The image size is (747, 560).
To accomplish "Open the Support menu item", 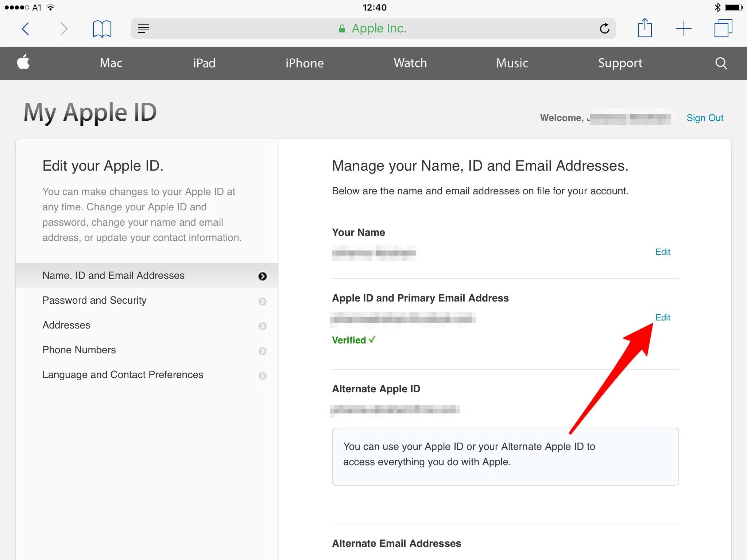I will click(x=620, y=63).
